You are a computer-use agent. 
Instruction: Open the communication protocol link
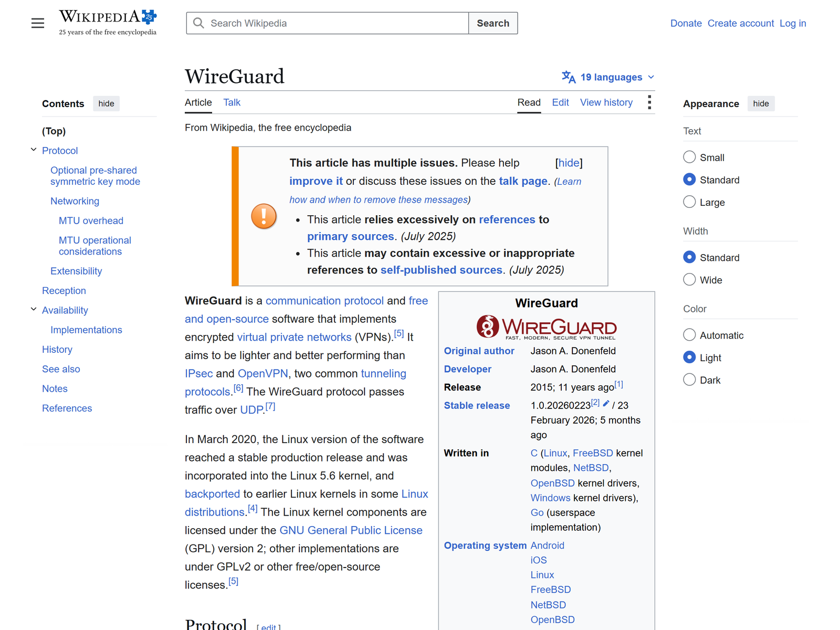point(324,301)
